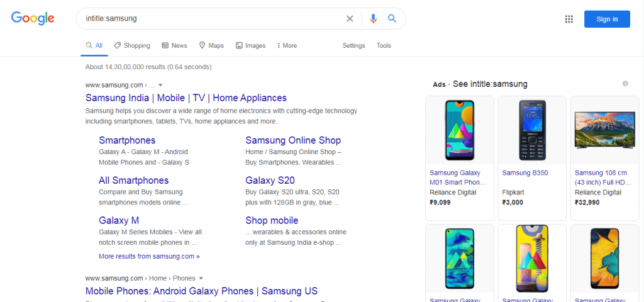Expand dropdown arrow beside first samsung.com URL

click(160, 84)
